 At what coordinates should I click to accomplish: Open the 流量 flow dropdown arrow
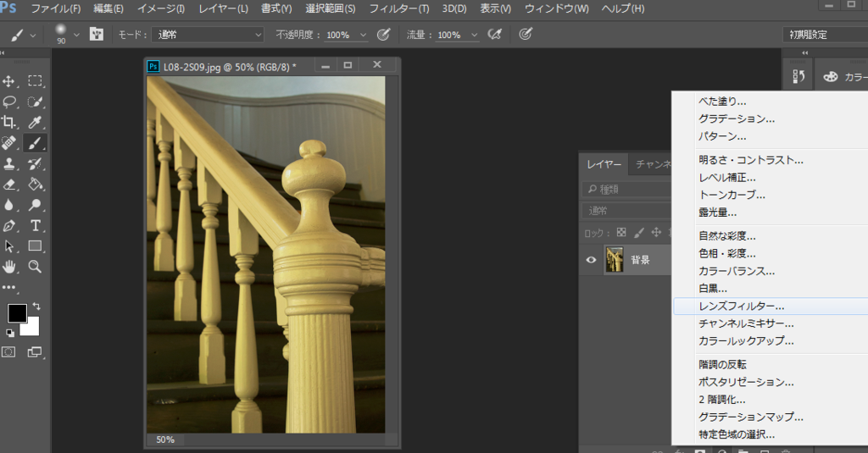pos(475,35)
